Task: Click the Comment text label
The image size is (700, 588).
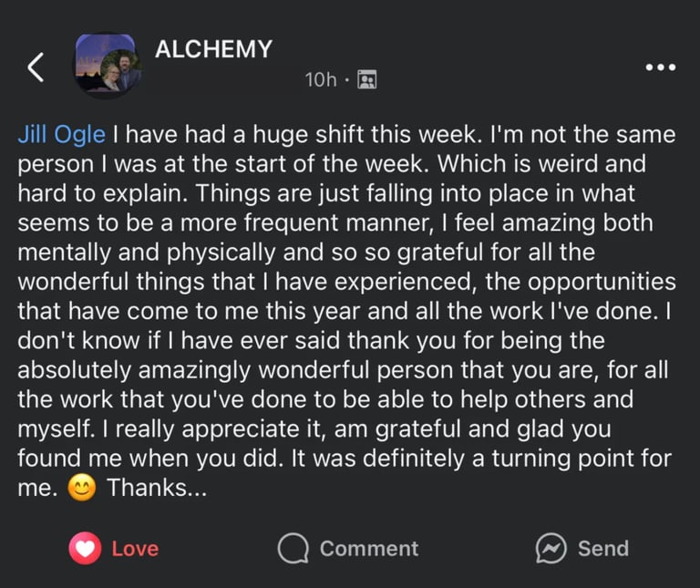Action: (x=368, y=549)
